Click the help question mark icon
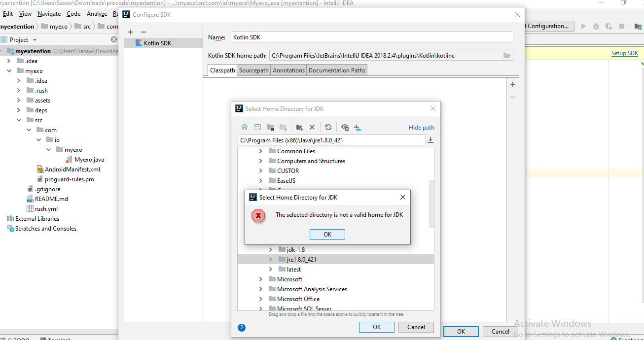This screenshot has width=644, height=340. 242,327
